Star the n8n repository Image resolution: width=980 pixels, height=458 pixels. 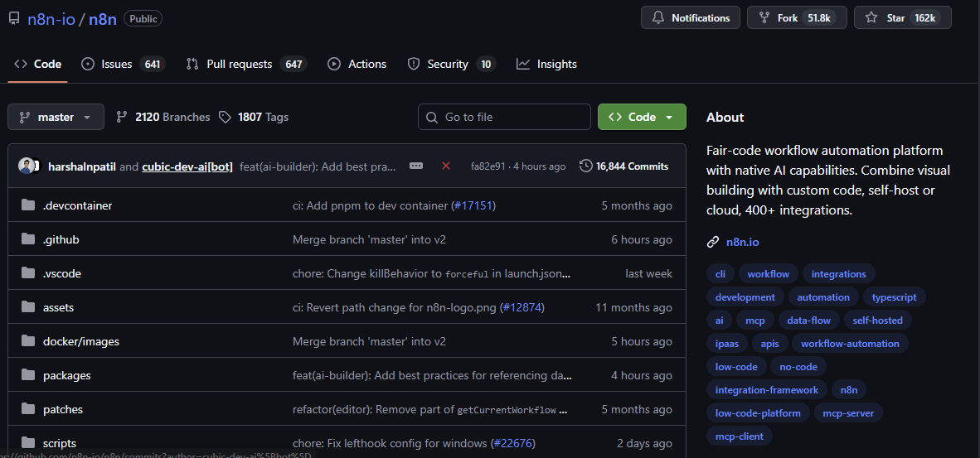902,17
